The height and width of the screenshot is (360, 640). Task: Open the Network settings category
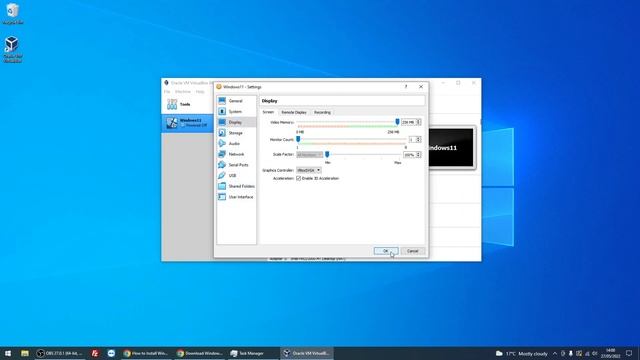point(236,154)
